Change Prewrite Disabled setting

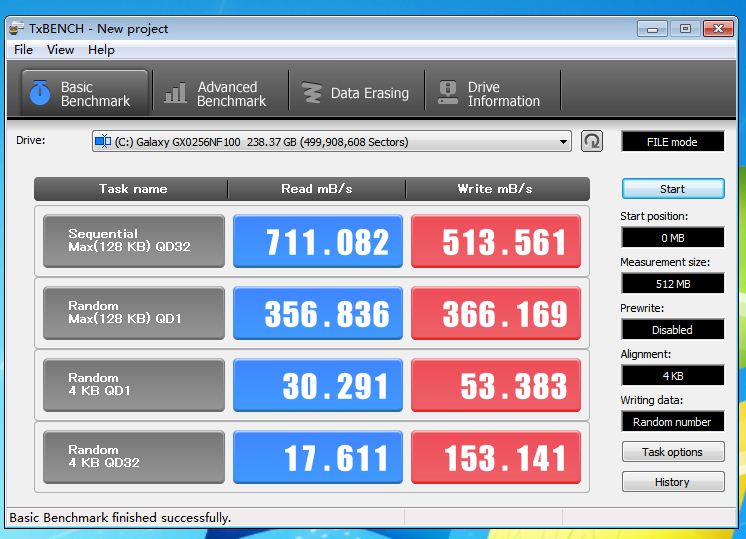click(673, 330)
